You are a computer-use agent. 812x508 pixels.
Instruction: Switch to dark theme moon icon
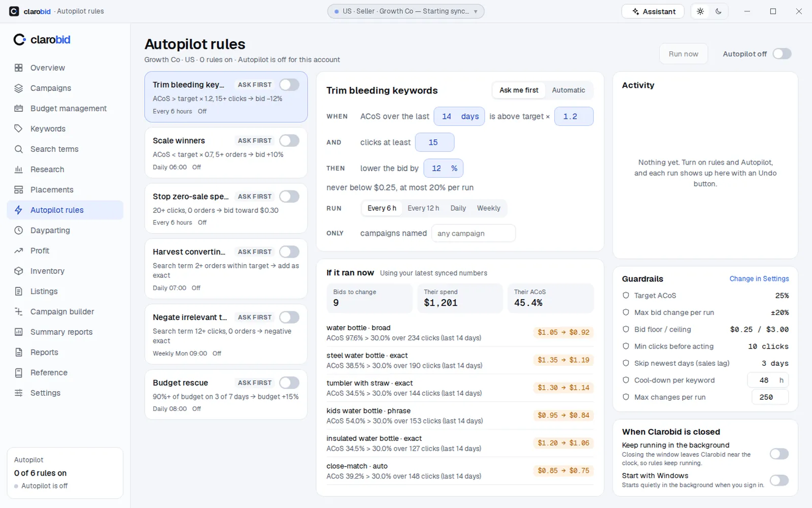(x=719, y=11)
